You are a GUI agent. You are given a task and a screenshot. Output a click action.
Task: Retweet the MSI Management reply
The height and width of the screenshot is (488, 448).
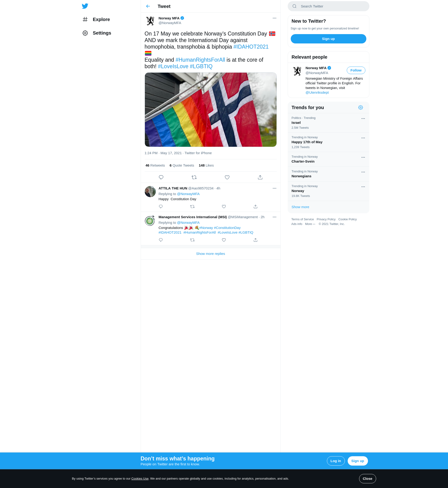point(192,240)
